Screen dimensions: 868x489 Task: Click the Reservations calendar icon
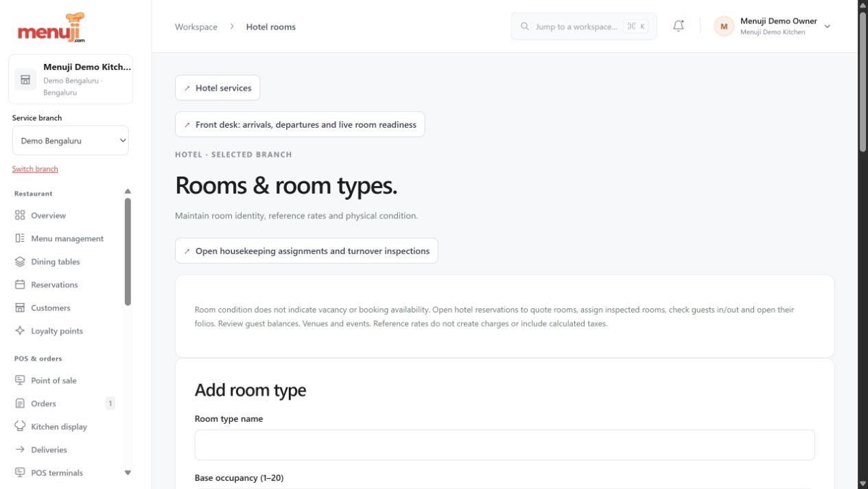click(20, 285)
